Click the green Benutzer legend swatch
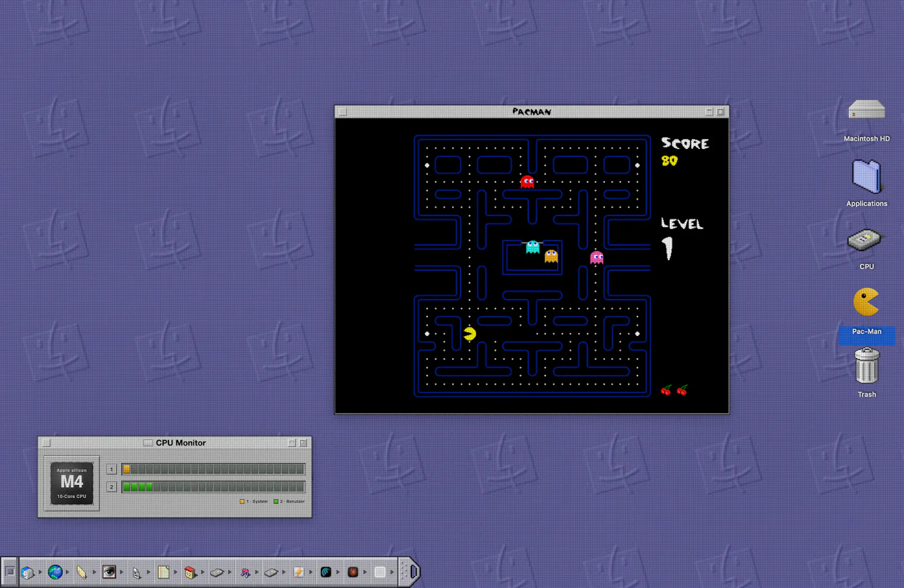 pos(276,502)
